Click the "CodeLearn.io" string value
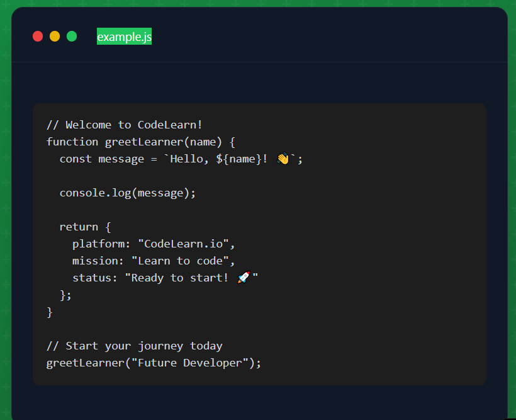The height and width of the screenshot is (420, 516). 186,244
